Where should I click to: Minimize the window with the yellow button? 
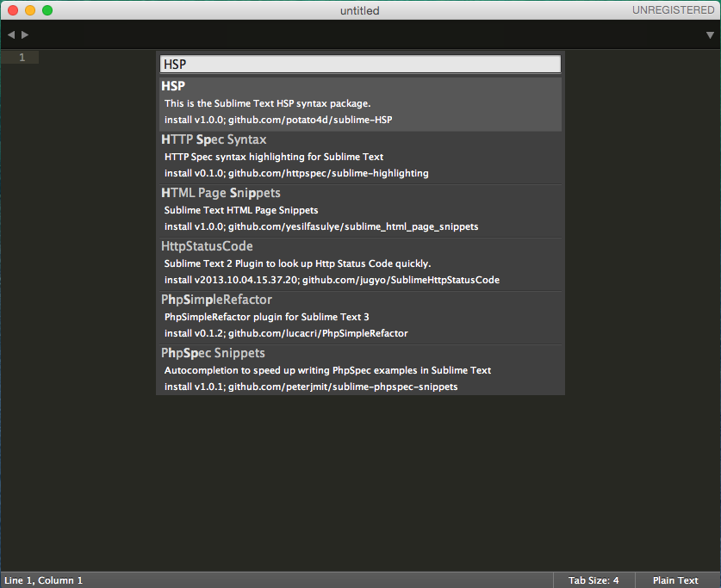click(30, 10)
